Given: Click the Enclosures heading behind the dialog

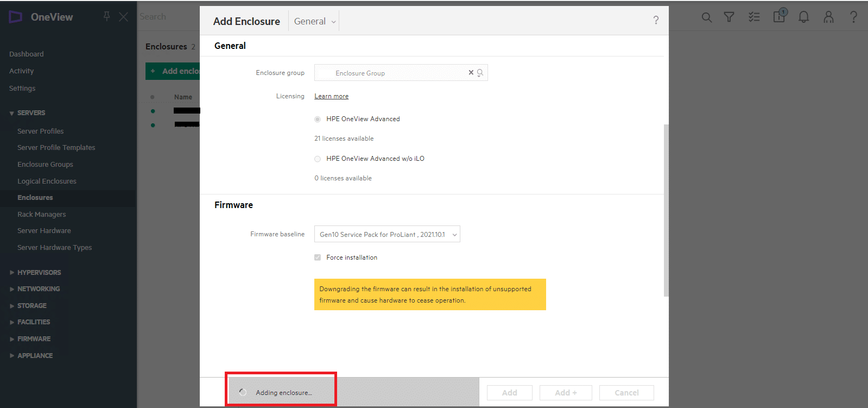Looking at the screenshot, I should point(166,47).
